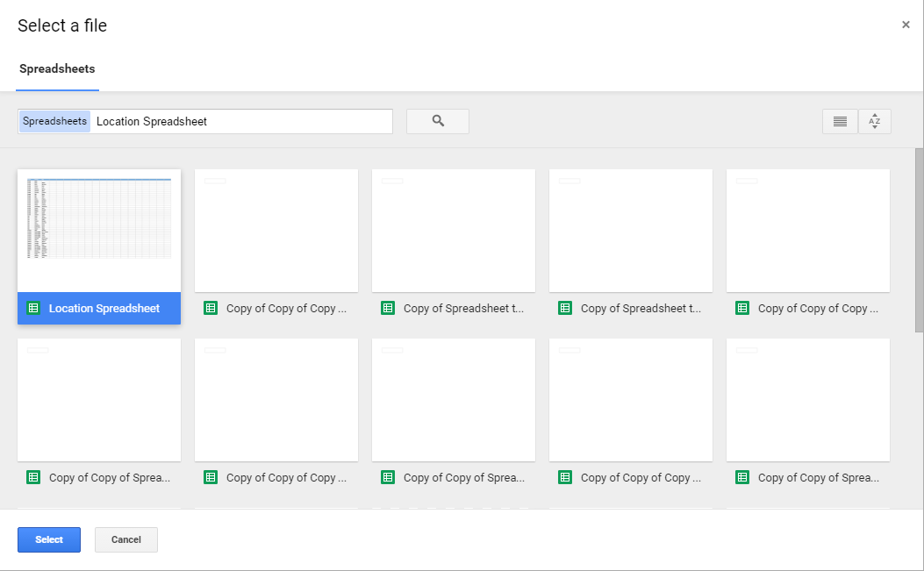Close the Select a file dialog
Screen dimensions: 924x571
tap(906, 24)
